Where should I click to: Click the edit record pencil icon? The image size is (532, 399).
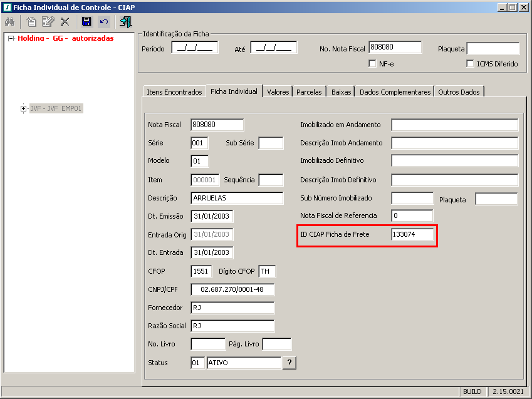[x=48, y=22]
